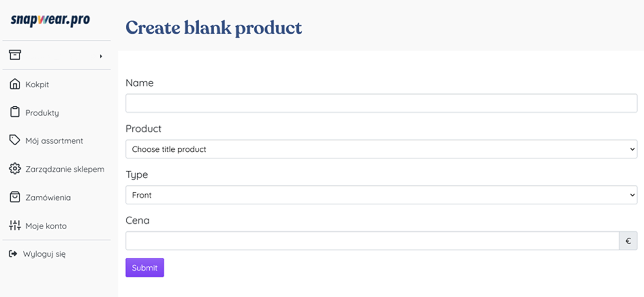Click the snapwear.pro logo
Viewport: 644px width, 297px height.
tap(50, 20)
